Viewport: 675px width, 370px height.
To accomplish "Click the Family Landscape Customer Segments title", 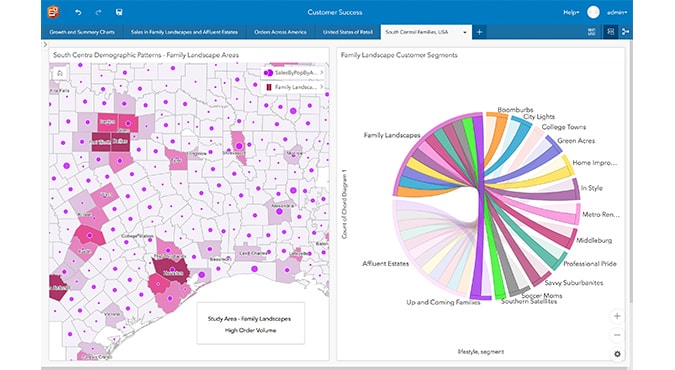I will pyautogui.click(x=399, y=55).
